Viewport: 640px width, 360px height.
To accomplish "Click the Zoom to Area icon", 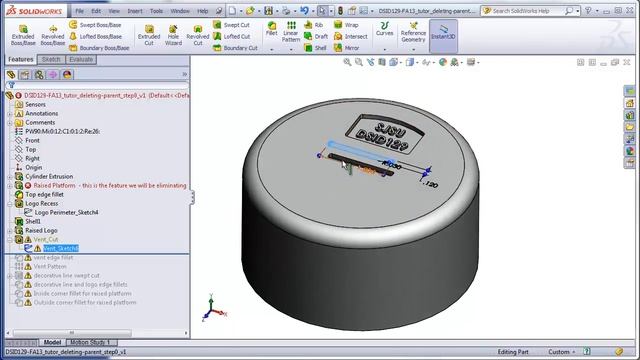I will coord(359,62).
